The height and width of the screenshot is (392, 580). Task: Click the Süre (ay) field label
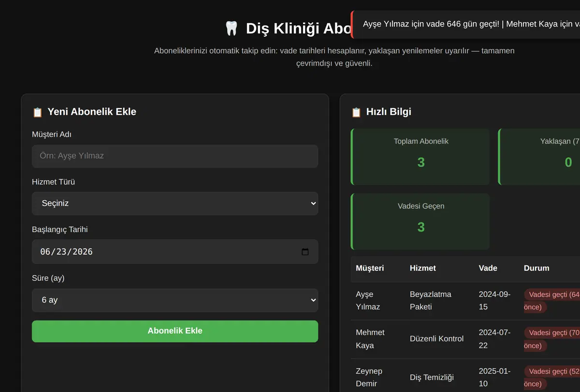48,278
